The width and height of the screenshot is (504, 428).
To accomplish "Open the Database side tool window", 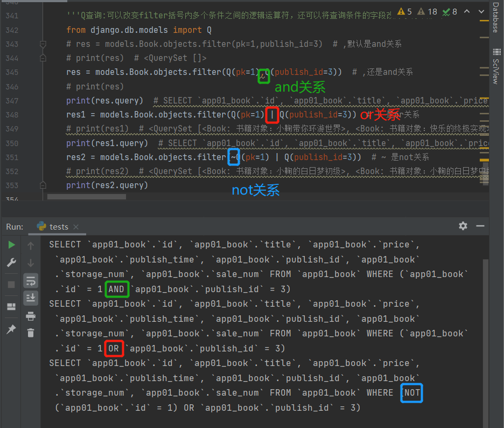I will pos(495,18).
